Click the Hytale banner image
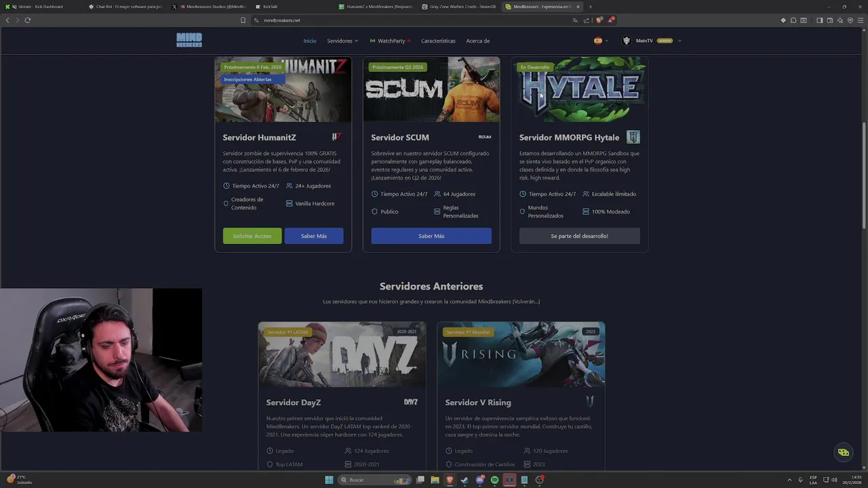 (x=580, y=89)
